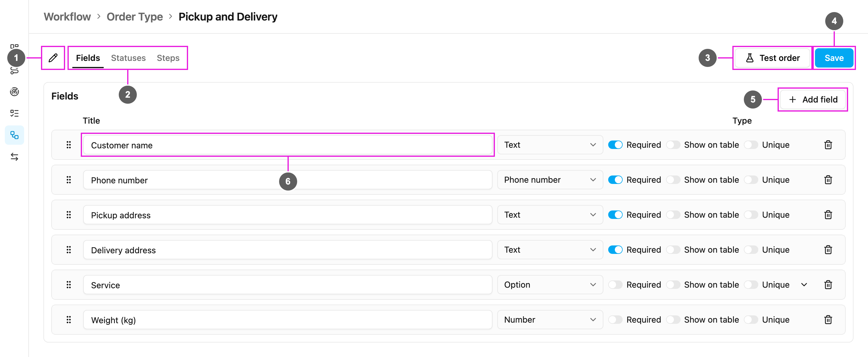Switch to the Statuses tab
Viewport: 868px width, 357px height.
click(128, 58)
